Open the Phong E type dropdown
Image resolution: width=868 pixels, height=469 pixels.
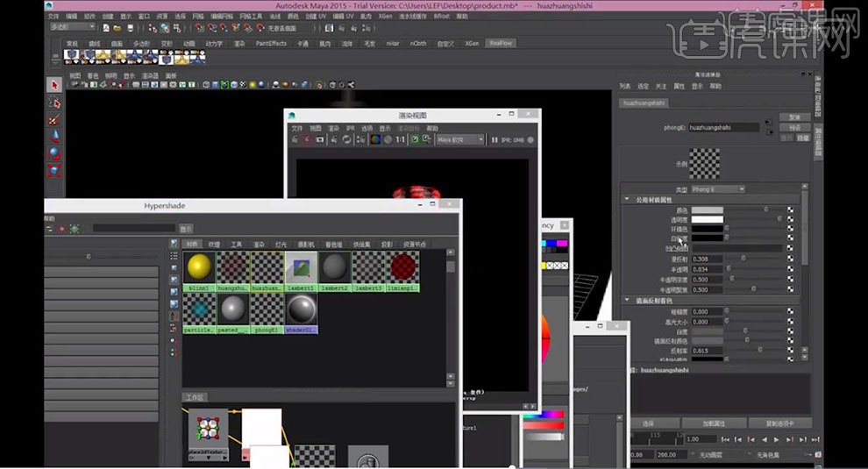(718, 189)
